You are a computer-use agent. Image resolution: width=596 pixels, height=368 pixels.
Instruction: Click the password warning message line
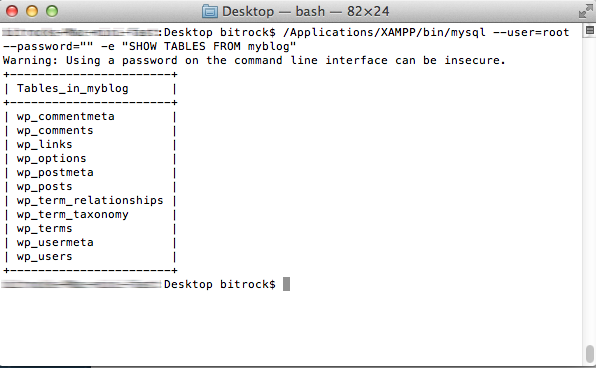pyautogui.click(x=254, y=60)
